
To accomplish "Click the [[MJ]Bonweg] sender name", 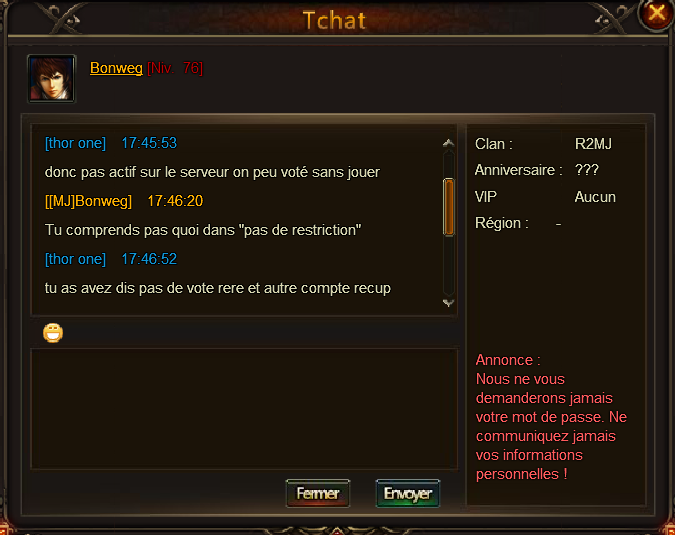I will pyautogui.click(x=88, y=201).
